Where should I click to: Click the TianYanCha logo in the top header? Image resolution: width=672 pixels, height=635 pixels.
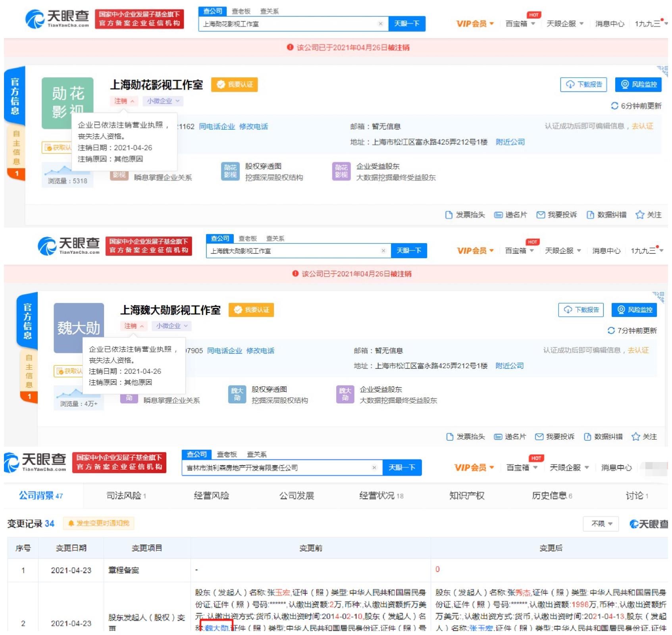click(x=57, y=19)
